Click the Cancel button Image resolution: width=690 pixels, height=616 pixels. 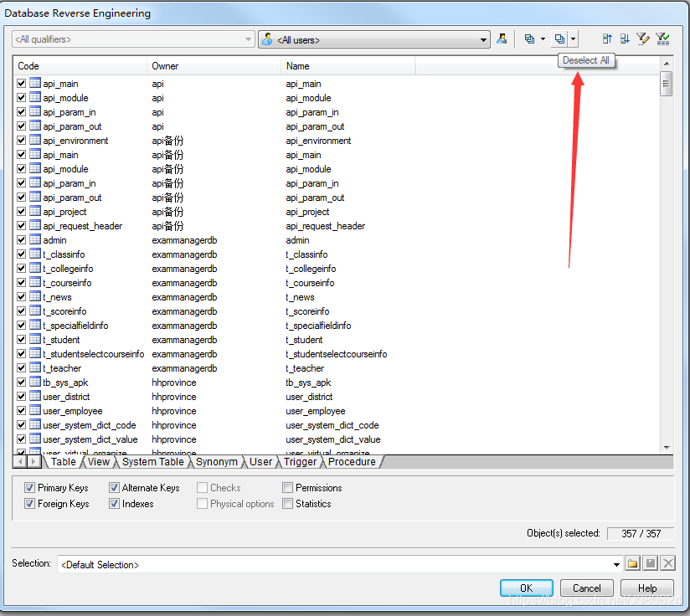pos(587,588)
